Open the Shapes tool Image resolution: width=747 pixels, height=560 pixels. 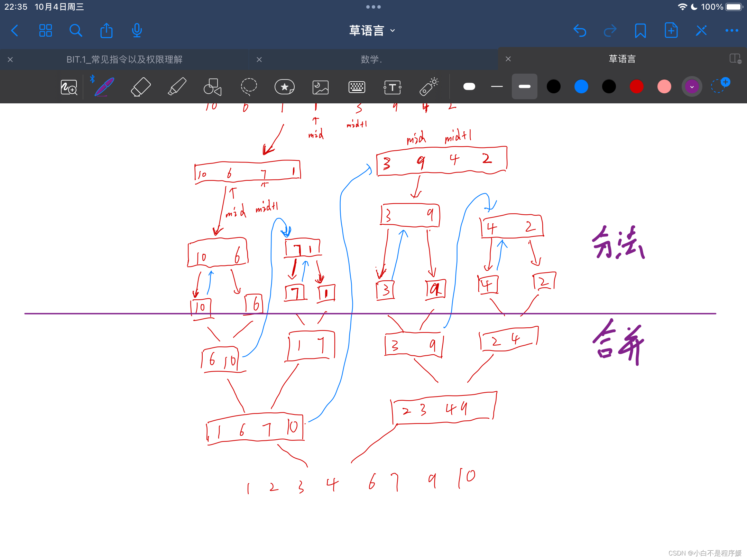pyautogui.click(x=212, y=87)
